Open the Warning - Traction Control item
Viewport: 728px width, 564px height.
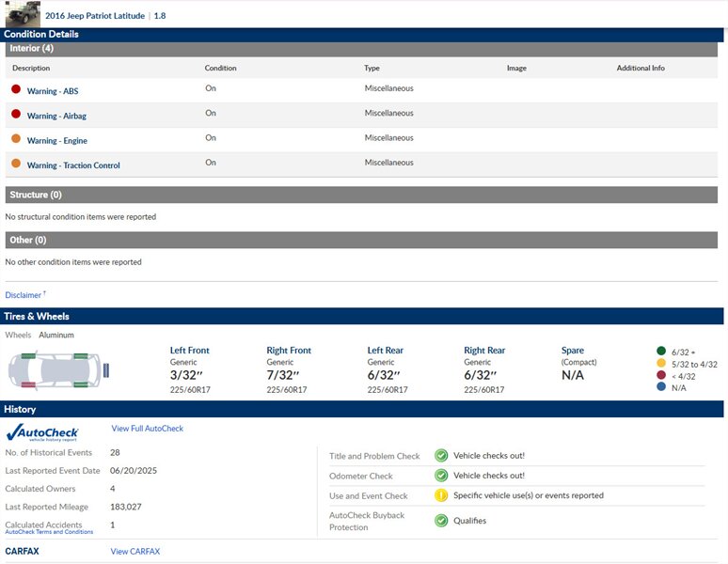(73, 165)
